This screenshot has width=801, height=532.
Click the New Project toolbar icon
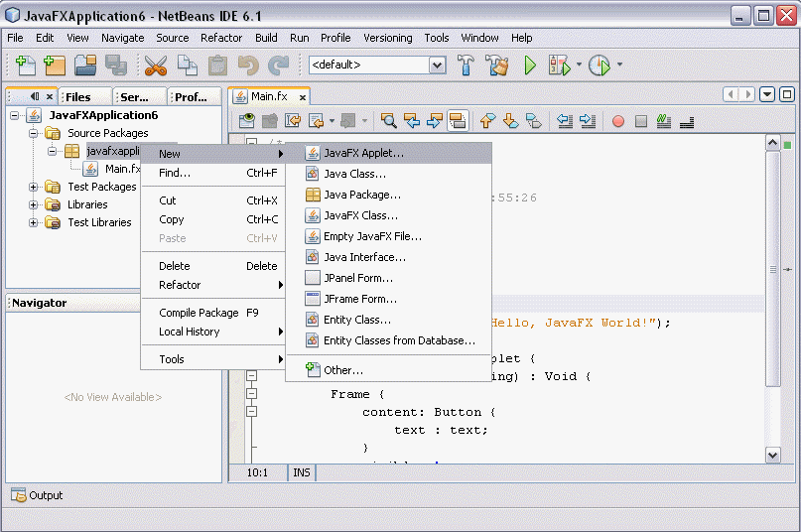pyautogui.click(x=55, y=65)
